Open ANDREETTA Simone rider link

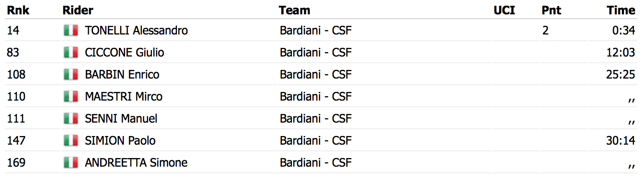pyautogui.click(x=136, y=163)
